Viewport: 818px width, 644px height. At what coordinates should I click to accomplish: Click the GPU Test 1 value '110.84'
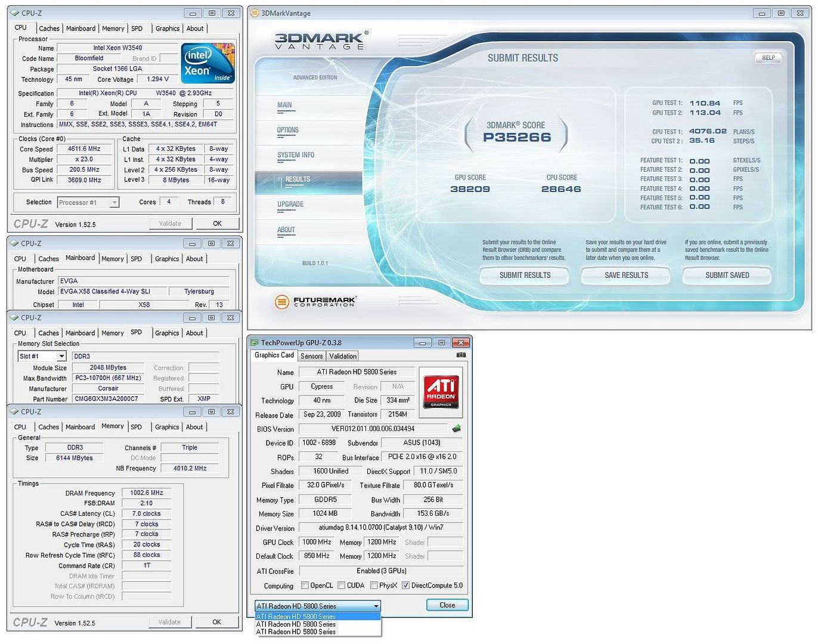pos(705,103)
